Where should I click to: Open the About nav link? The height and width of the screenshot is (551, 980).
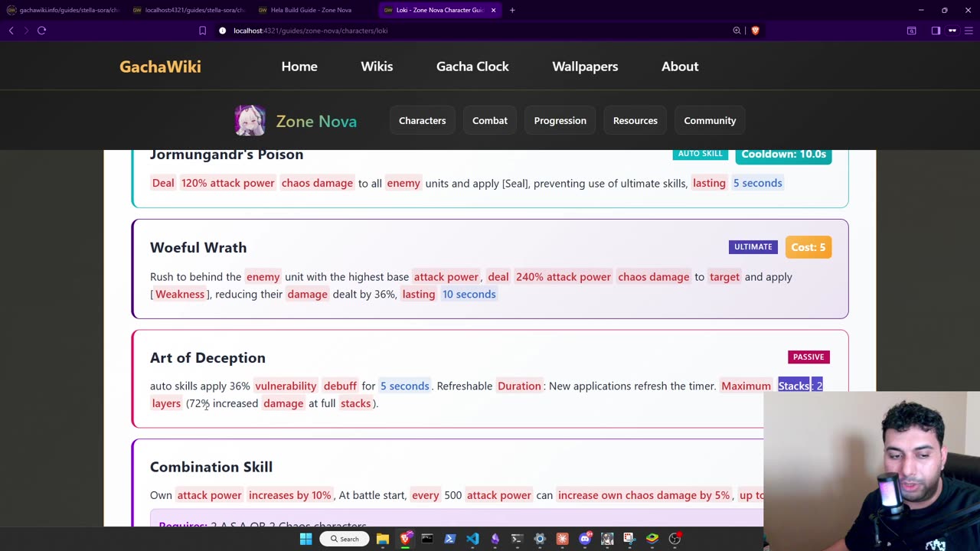pos(680,67)
